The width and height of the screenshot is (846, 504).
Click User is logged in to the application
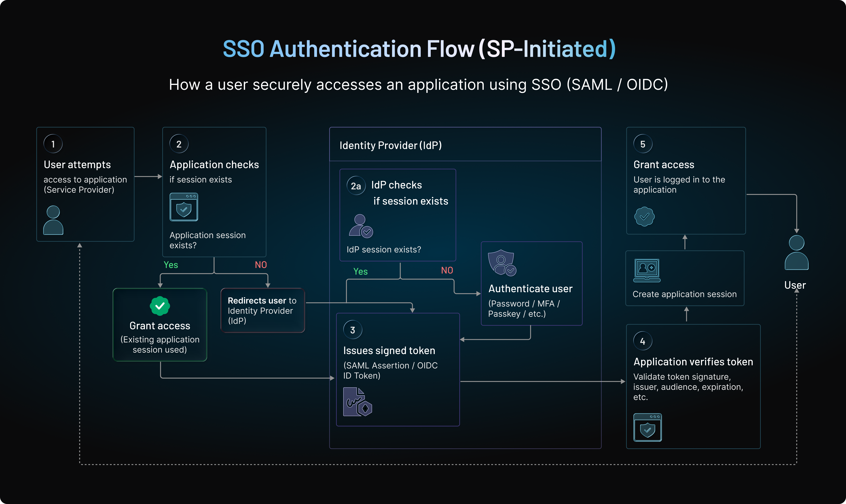pos(679,184)
